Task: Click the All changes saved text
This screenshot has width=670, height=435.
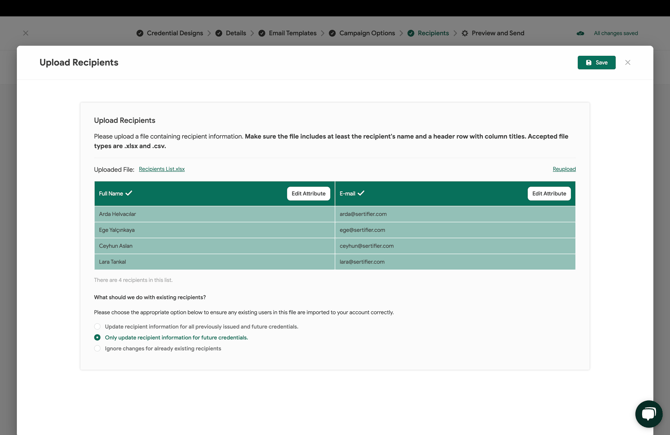Action: click(x=616, y=33)
